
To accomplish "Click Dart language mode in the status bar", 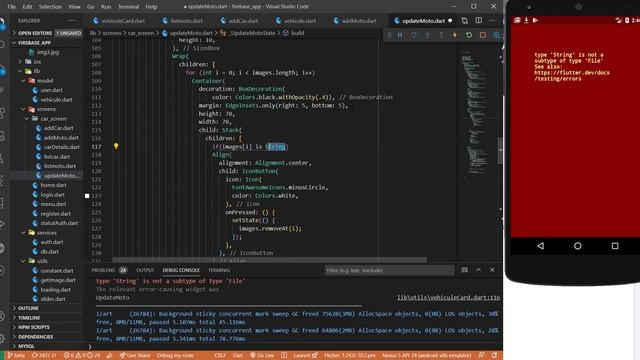I will [x=238, y=356].
